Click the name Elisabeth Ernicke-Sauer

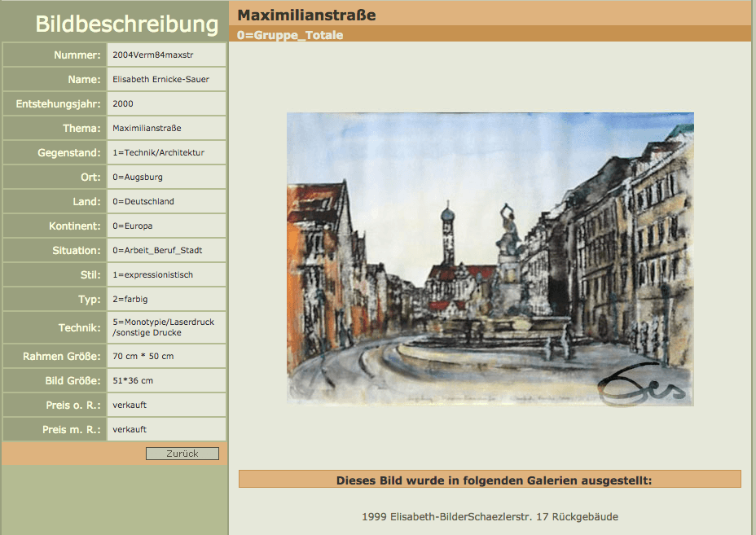[161, 80]
